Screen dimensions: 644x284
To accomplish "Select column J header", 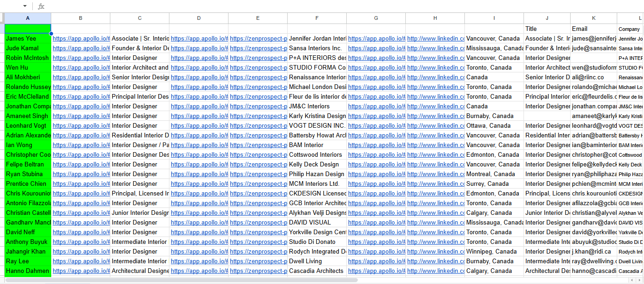I will pyautogui.click(x=547, y=18).
